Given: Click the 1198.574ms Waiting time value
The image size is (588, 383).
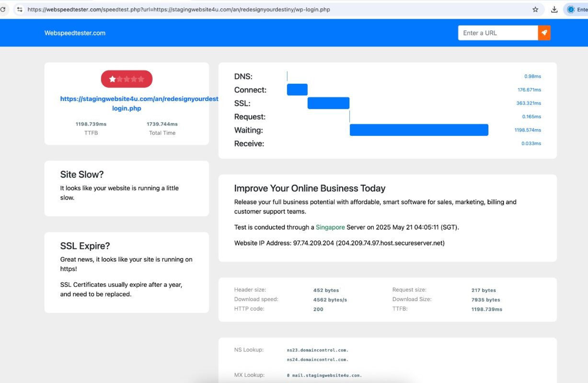Looking at the screenshot, I should click(x=528, y=130).
